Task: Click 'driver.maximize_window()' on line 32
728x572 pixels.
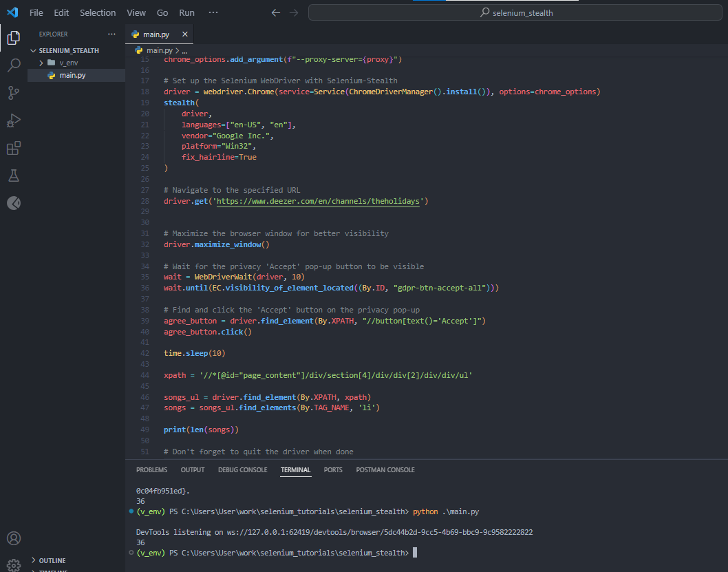Action: (x=216, y=244)
